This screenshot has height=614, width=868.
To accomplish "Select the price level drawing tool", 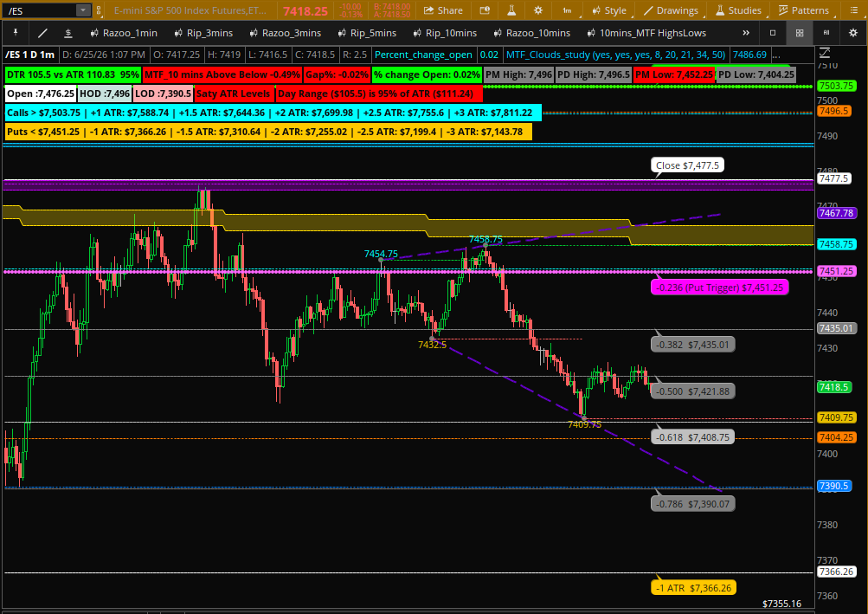I will click(x=68, y=33).
